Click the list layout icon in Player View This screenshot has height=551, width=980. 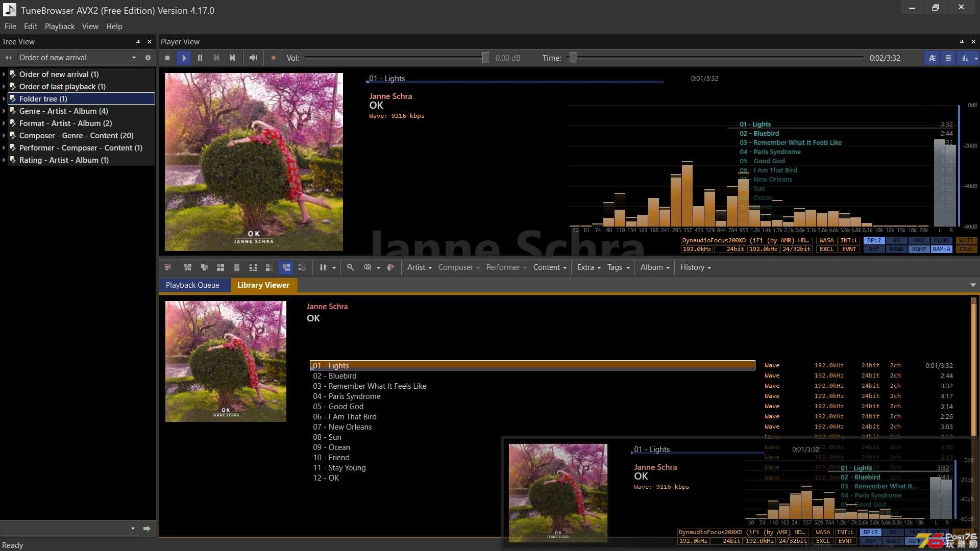tap(948, 58)
